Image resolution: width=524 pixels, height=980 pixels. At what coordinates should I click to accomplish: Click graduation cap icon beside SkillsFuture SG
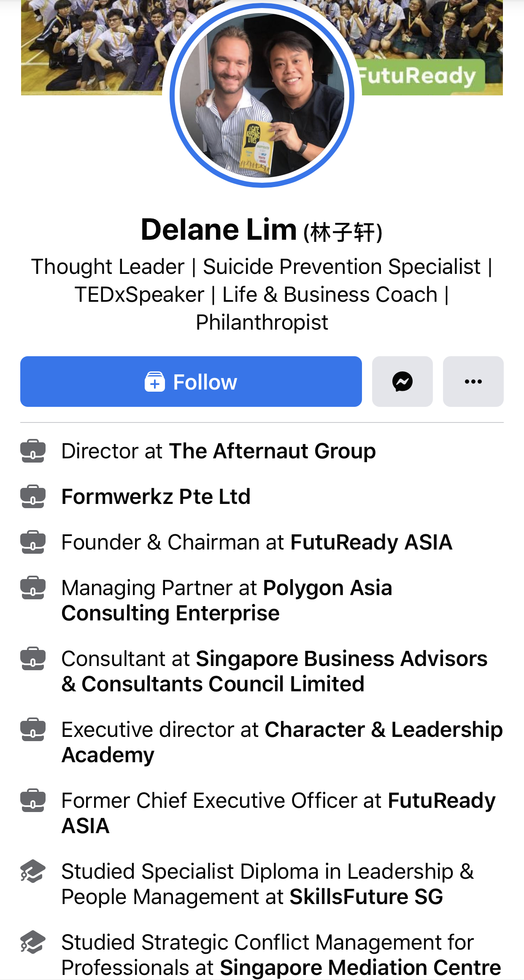[32, 871]
